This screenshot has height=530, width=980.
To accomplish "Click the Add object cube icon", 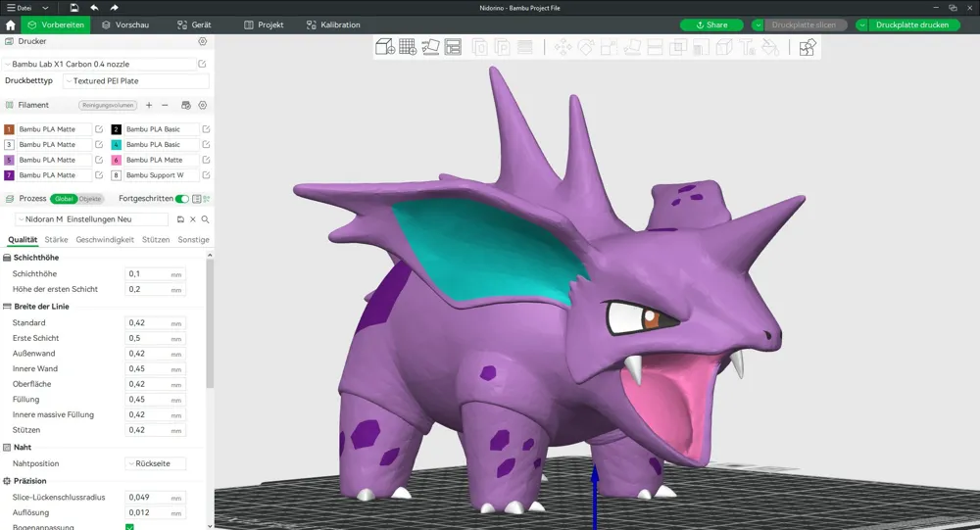I will coord(385,47).
